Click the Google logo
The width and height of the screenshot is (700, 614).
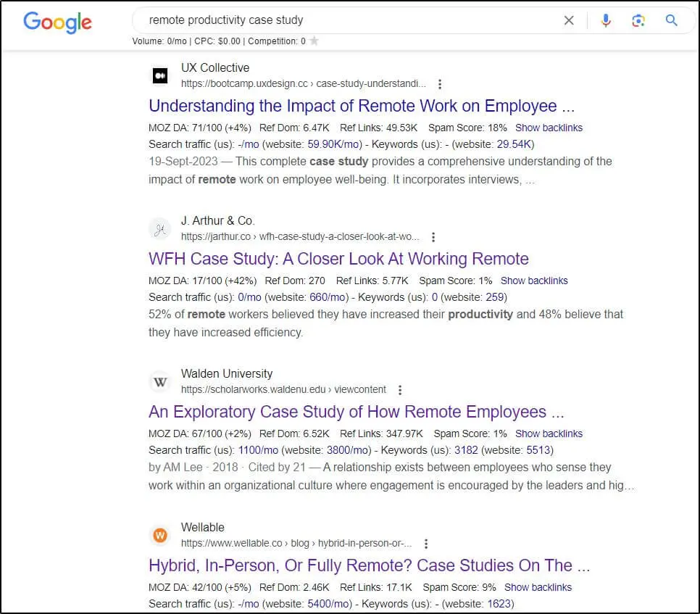coord(57,22)
